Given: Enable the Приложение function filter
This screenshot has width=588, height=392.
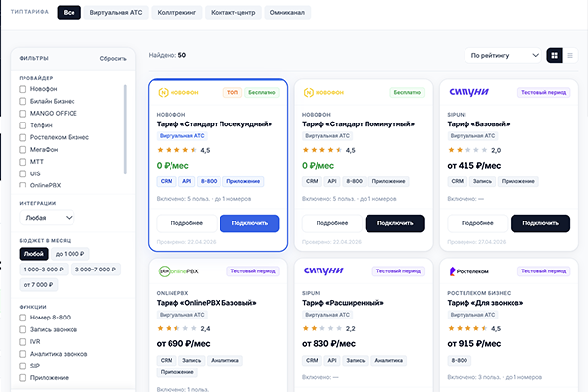Looking at the screenshot, I should 23,377.
